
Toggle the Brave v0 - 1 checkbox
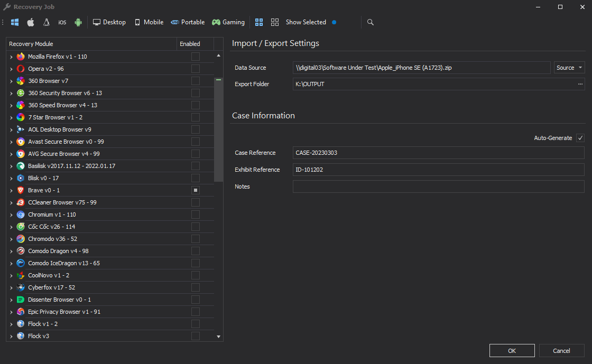[196, 190]
